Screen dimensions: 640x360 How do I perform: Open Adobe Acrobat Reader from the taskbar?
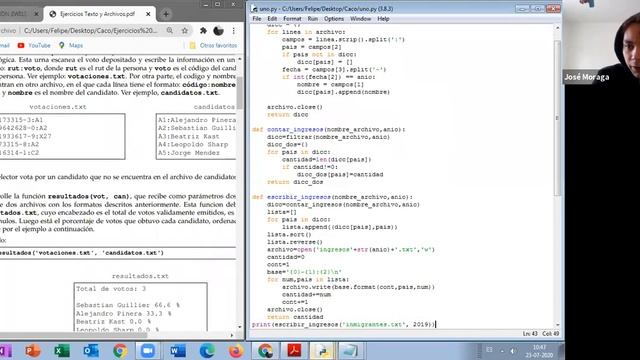click(x=294, y=351)
